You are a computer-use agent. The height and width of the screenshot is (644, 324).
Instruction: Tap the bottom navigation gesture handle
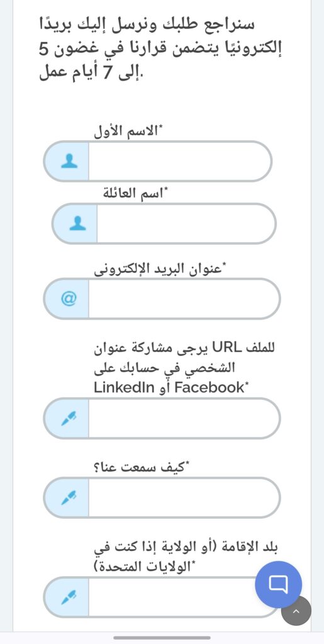[x=162, y=638]
